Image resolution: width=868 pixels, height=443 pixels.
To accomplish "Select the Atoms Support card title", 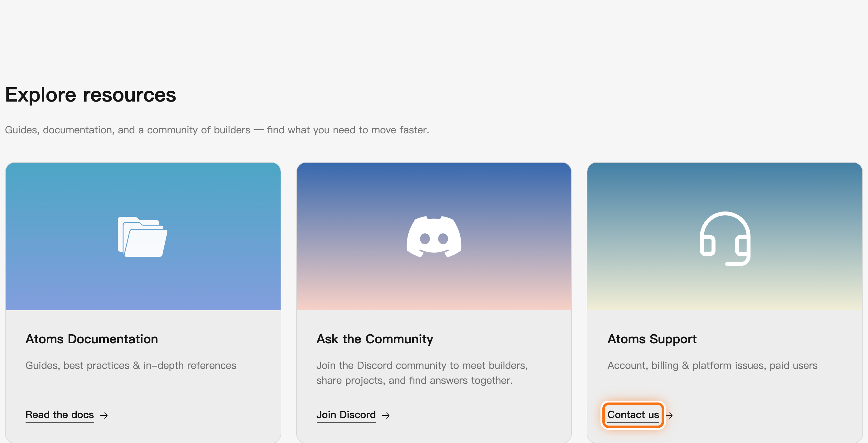I will tap(652, 339).
